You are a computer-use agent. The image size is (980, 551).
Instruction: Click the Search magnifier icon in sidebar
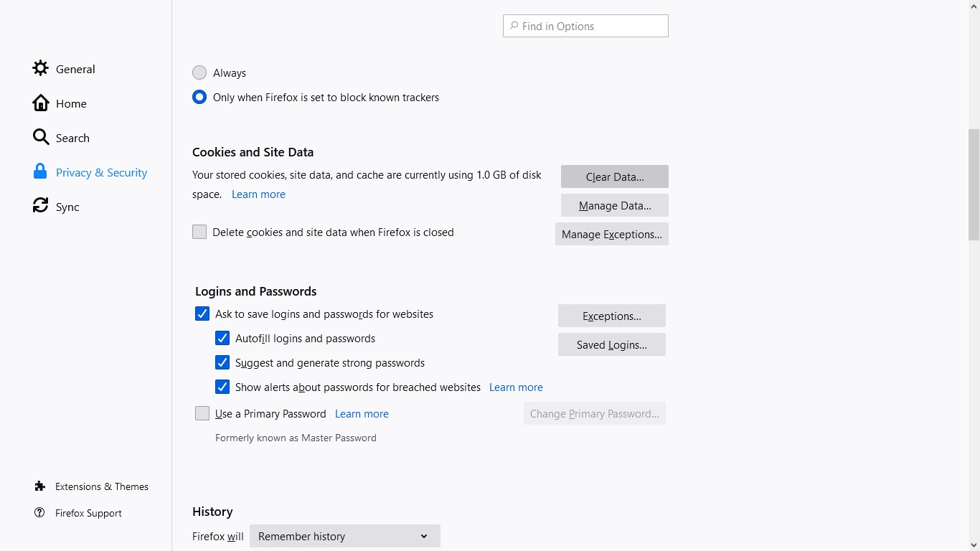[41, 138]
